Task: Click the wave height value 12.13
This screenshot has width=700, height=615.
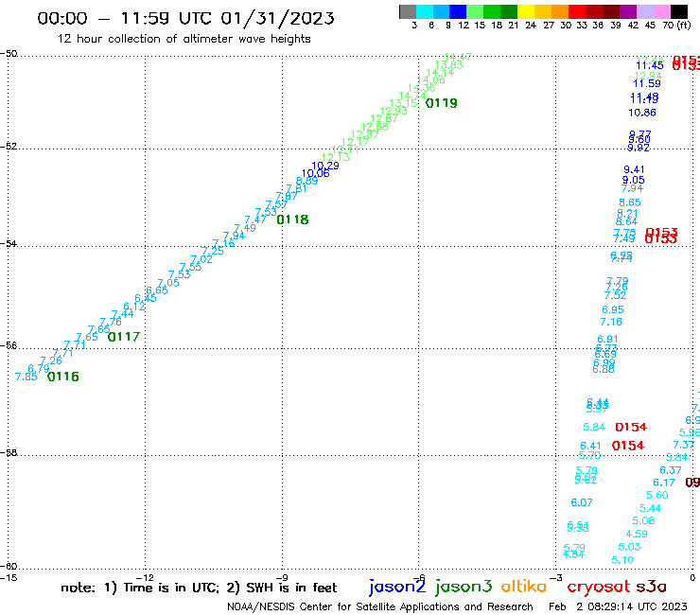Action: [x=336, y=157]
